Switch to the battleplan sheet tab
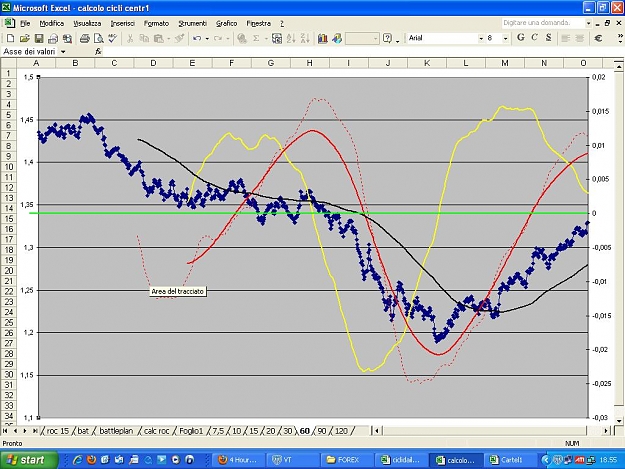Screen dimensions: 625x469 pos(116,431)
